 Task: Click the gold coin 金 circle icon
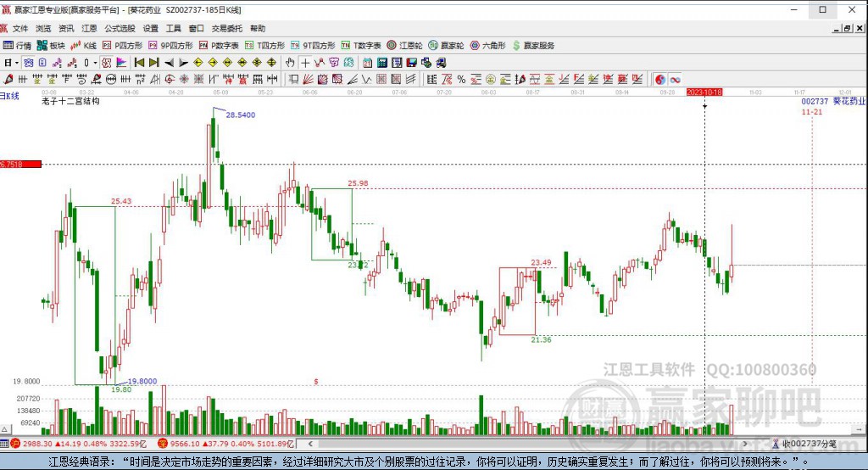click(491, 79)
